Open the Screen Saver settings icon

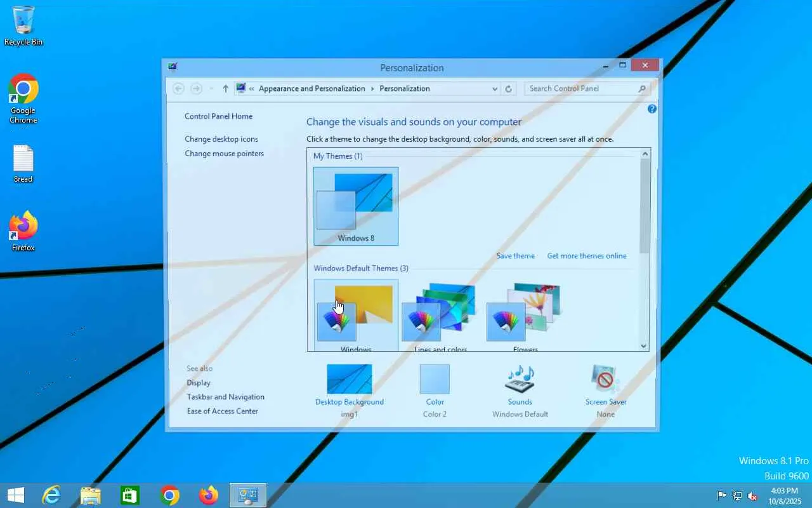click(606, 379)
